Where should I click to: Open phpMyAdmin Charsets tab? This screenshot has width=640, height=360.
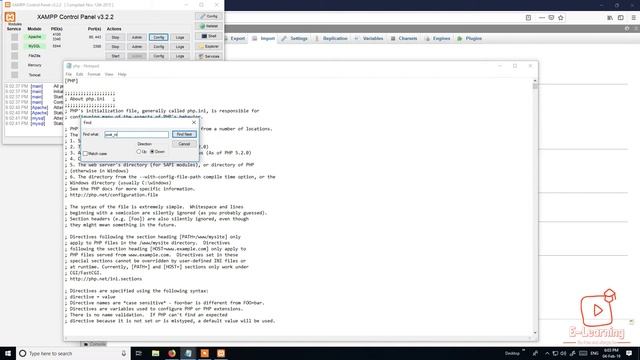[404, 38]
